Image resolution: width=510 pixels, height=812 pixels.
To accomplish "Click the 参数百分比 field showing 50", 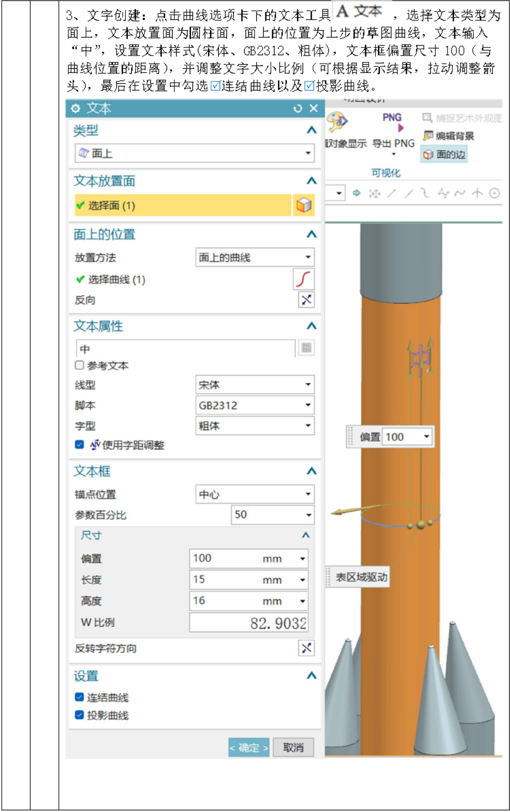I will (273, 515).
